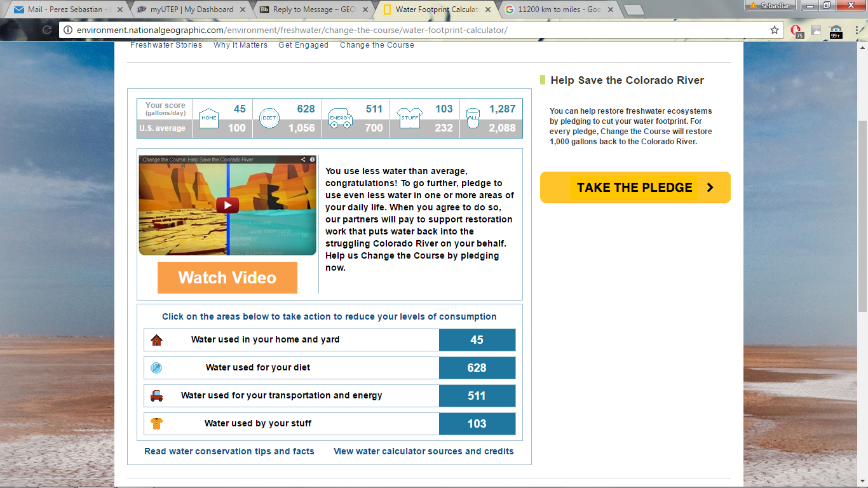Click the Energy car score icon
This screenshot has width=868, height=488.
(x=341, y=118)
